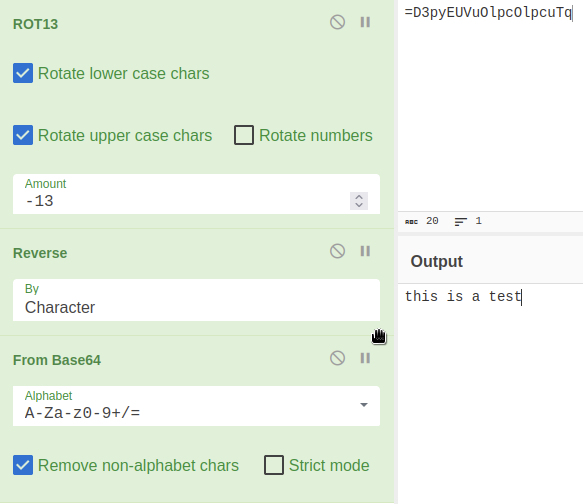This screenshot has width=583, height=504.
Task: Click the Reverse operation title
Action: pyautogui.click(x=40, y=253)
